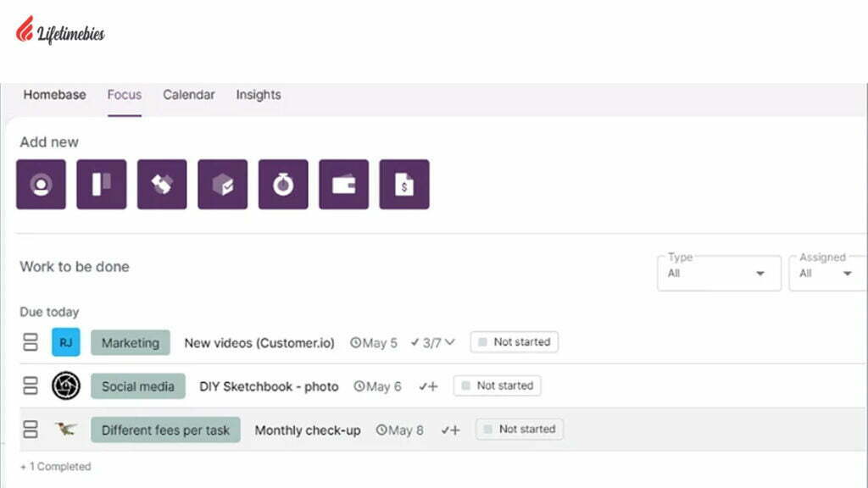The height and width of the screenshot is (488, 868).
Task: Click the clock icon next to May 8
Action: [x=381, y=430]
